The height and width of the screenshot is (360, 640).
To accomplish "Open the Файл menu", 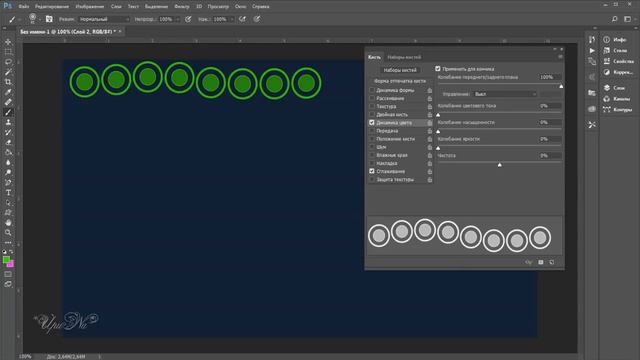I will pos(23,7).
